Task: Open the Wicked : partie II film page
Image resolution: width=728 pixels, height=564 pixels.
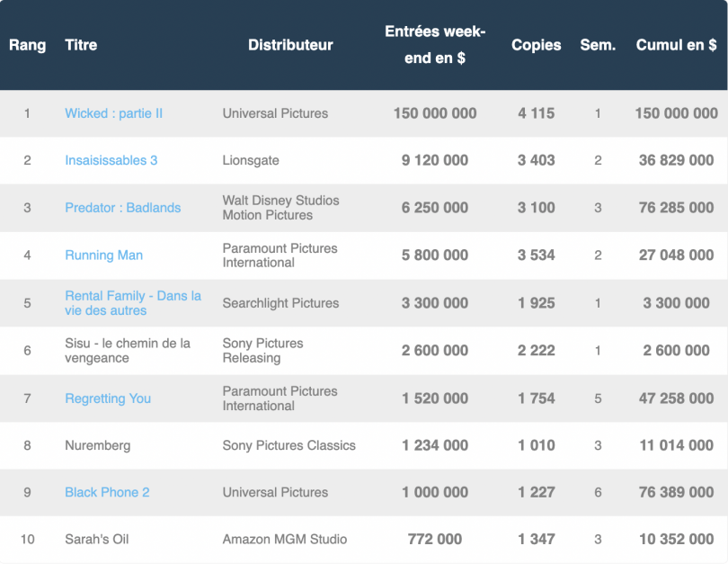Action: click(113, 113)
